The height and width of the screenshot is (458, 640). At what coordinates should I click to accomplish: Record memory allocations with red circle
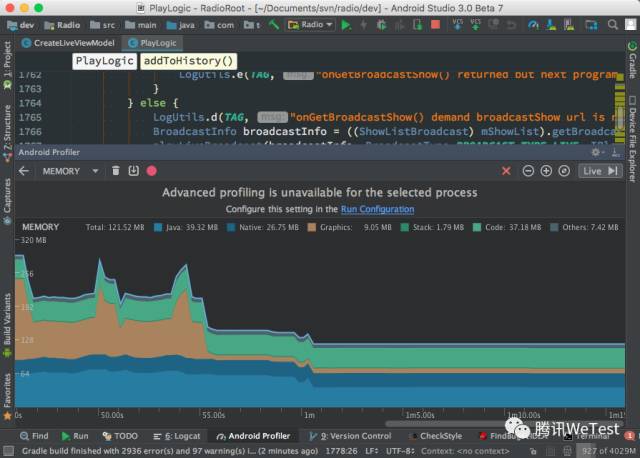pos(151,171)
